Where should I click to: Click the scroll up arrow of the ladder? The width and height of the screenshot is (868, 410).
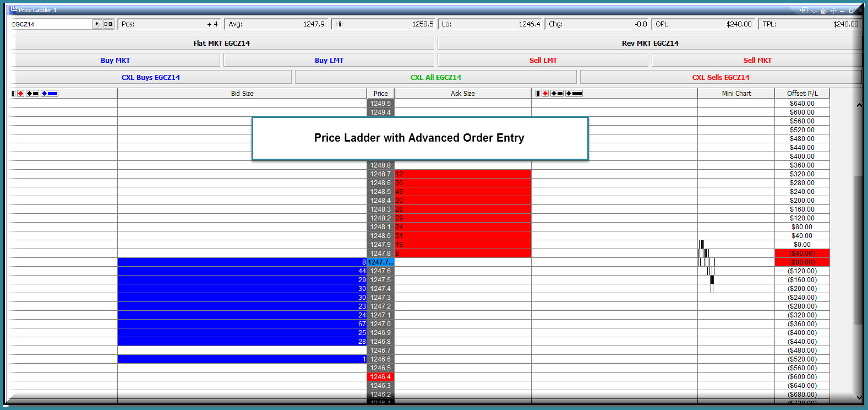tap(859, 105)
